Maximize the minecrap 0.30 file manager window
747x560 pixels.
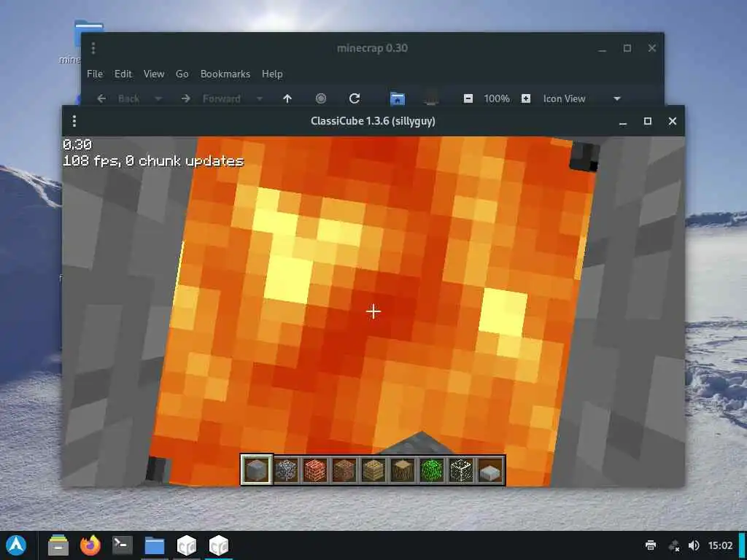(627, 48)
